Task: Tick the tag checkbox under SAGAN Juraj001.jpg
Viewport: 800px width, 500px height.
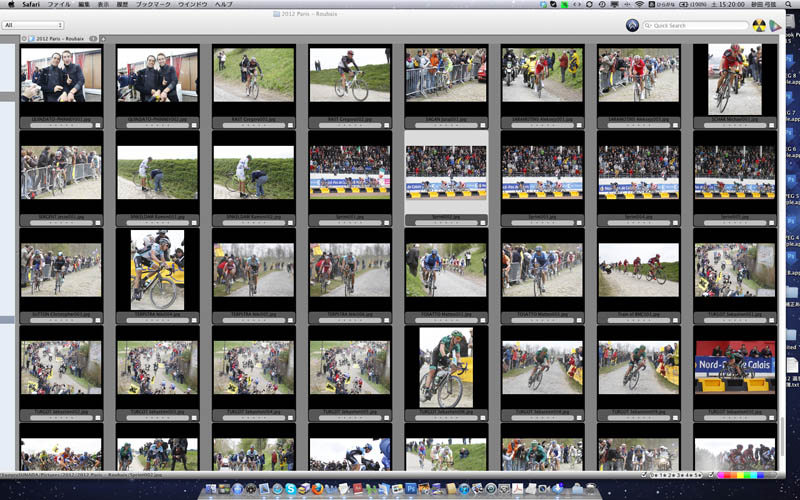Action: pos(483,125)
